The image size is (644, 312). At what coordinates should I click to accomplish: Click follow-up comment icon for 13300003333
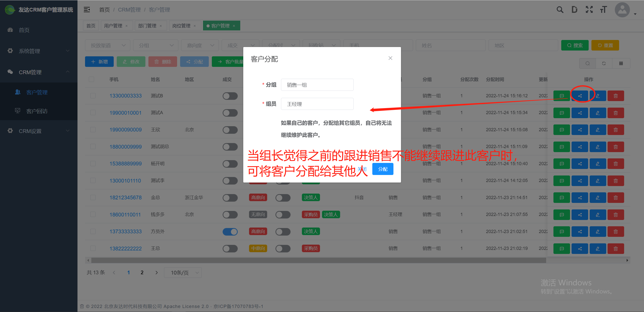tap(562, 96)
